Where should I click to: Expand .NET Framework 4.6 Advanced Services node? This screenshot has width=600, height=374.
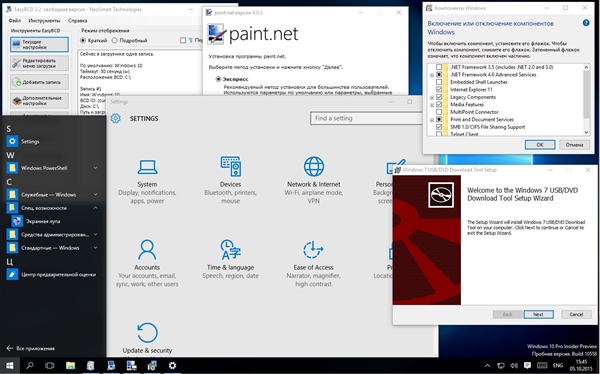click(x=432, y=75)
